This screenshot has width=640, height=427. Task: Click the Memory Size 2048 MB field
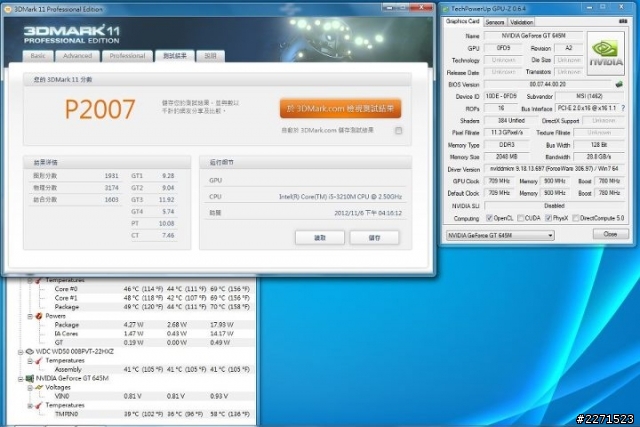pyautogui.click(x=507, y=157)
